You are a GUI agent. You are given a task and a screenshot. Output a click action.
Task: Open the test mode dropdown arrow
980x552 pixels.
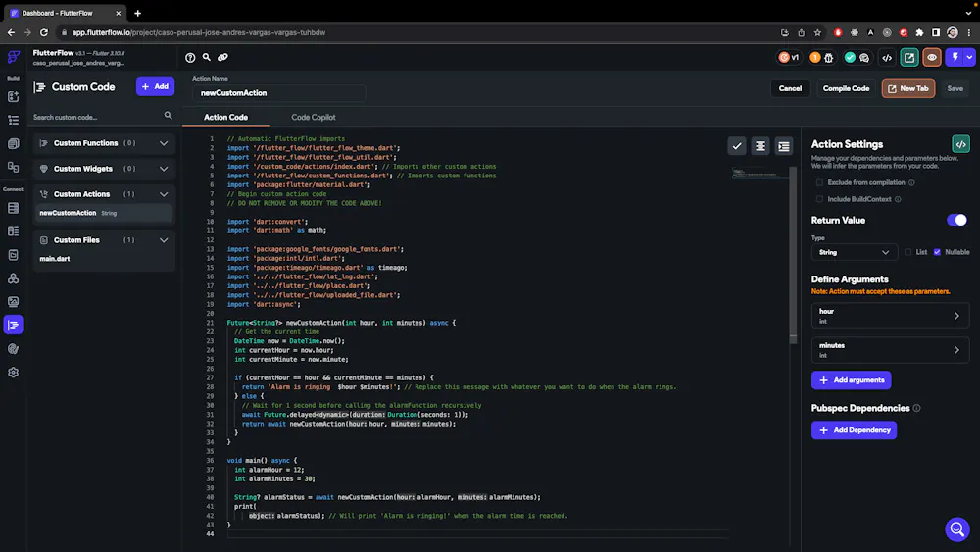point(969,58)
